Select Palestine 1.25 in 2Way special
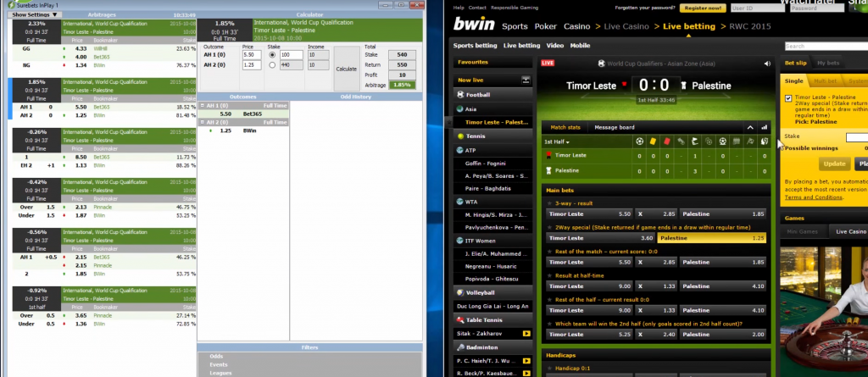Image resolution: width=868 pixels, height=377 pixels. coord(712,238)
